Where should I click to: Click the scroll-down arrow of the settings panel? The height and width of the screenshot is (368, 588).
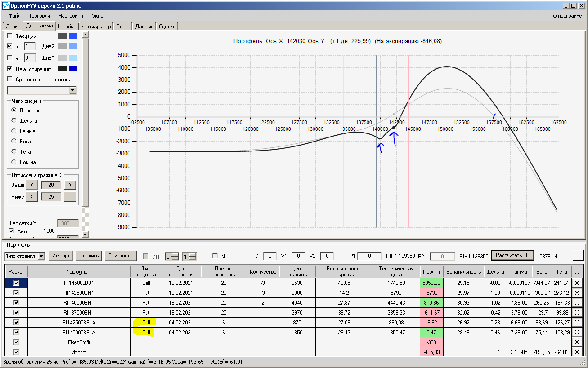pyautogui.click(x=85, y=234)
